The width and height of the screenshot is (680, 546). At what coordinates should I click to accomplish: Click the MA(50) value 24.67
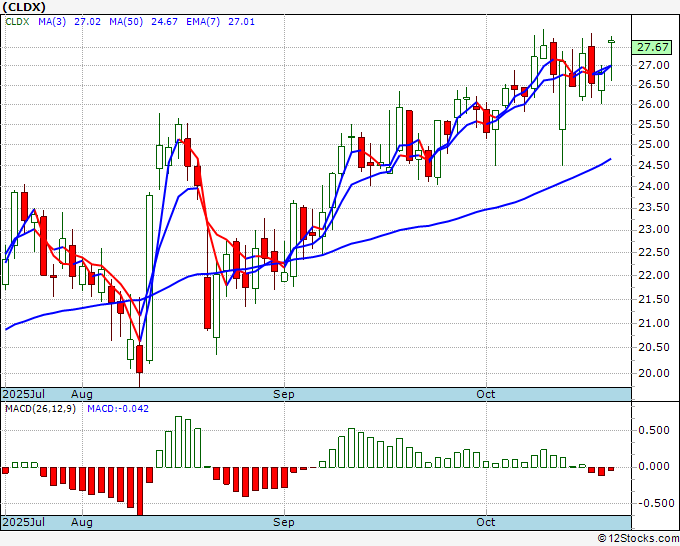pos(164,22)
